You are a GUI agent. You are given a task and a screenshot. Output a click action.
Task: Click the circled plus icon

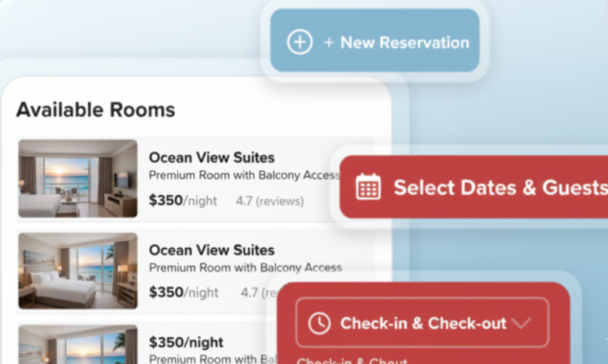[x=299, y=42]
